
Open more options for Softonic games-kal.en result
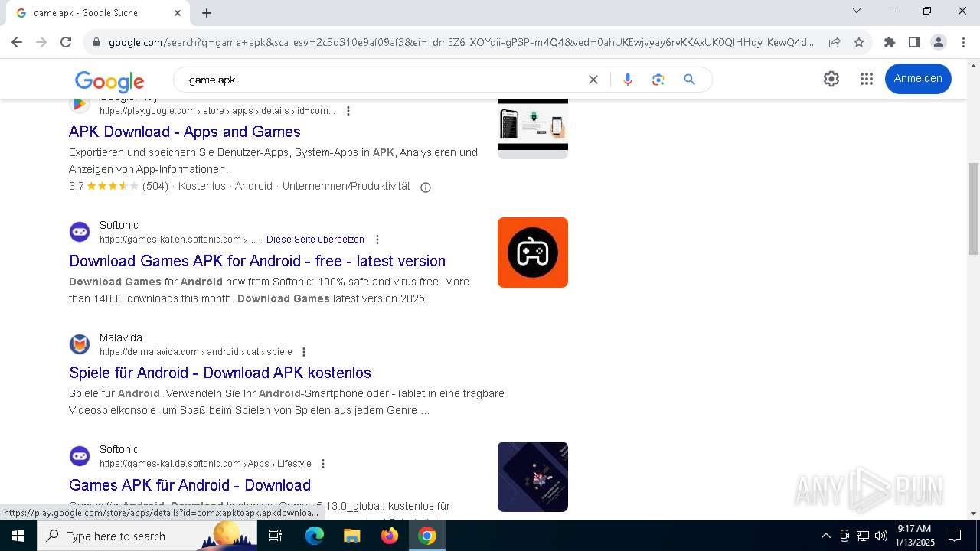click(377, 240)
